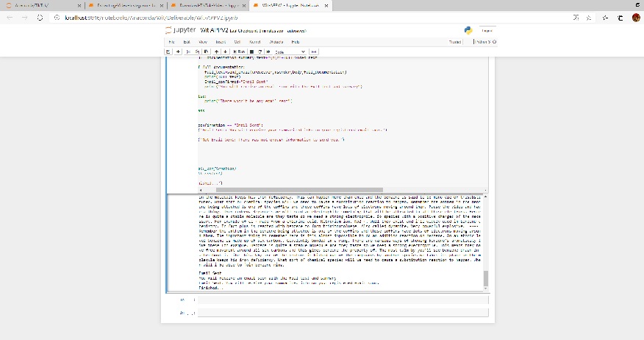This screenshot has height=340, width=644.
Task: Open the Help menu
Action: click(x=296, y=42)
